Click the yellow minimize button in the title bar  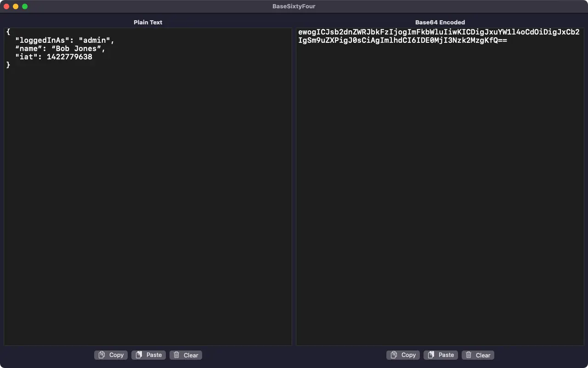(16, 6)
